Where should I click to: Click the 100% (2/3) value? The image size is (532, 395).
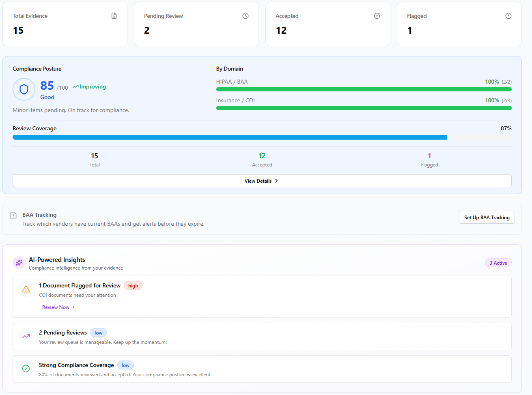pyautogui.click(x=498, y=100)
